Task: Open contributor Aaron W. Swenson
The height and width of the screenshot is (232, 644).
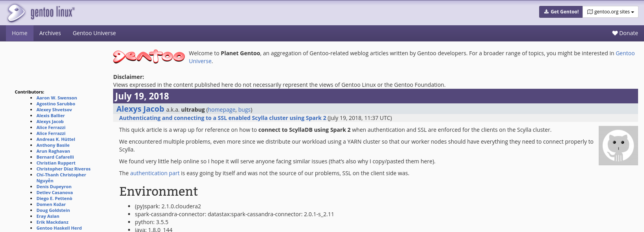Action: pos(57,98)
